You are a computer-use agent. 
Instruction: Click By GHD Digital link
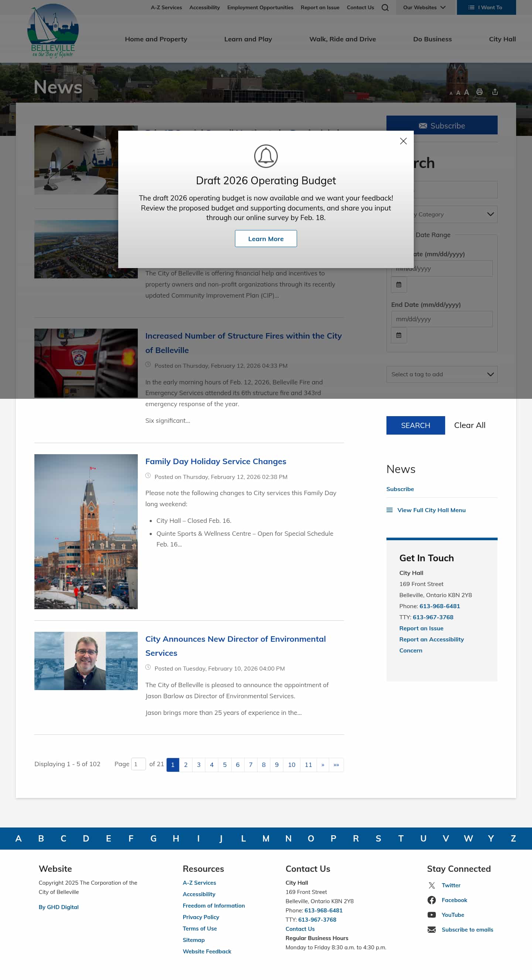[59, 907]
